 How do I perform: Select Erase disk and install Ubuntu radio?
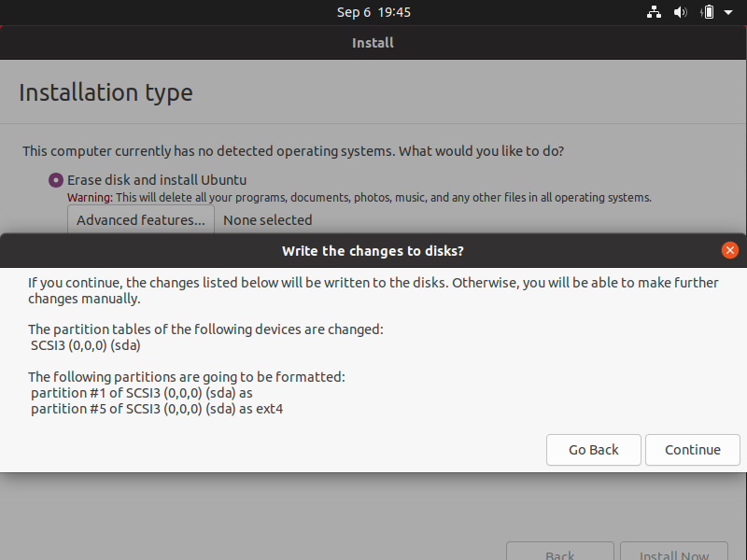coord(56,180)
